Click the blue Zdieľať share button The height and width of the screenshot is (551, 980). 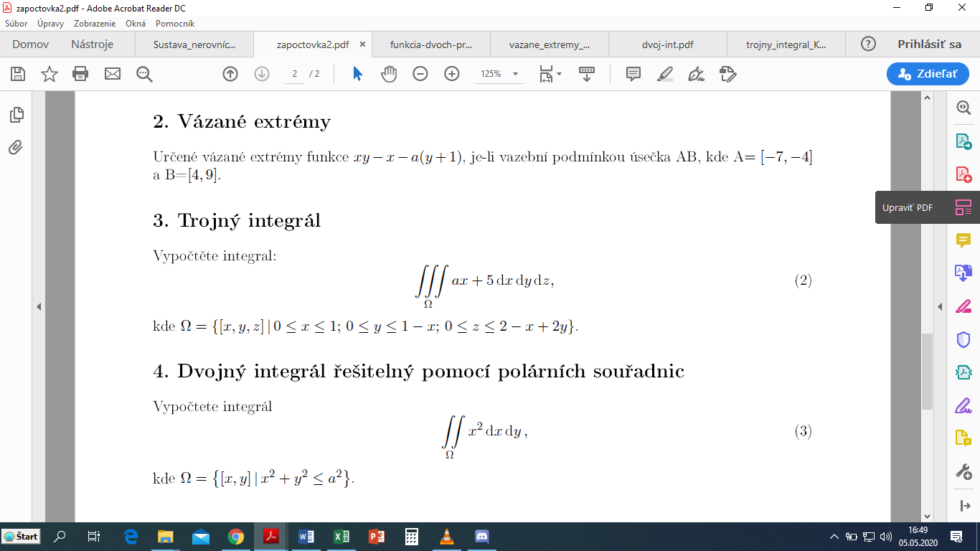coord(928,74)
